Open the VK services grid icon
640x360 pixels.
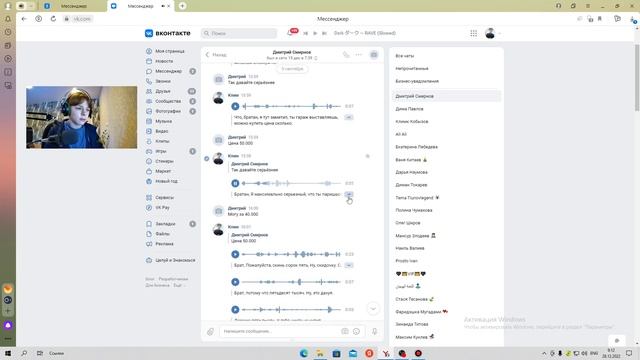point(473,33)
